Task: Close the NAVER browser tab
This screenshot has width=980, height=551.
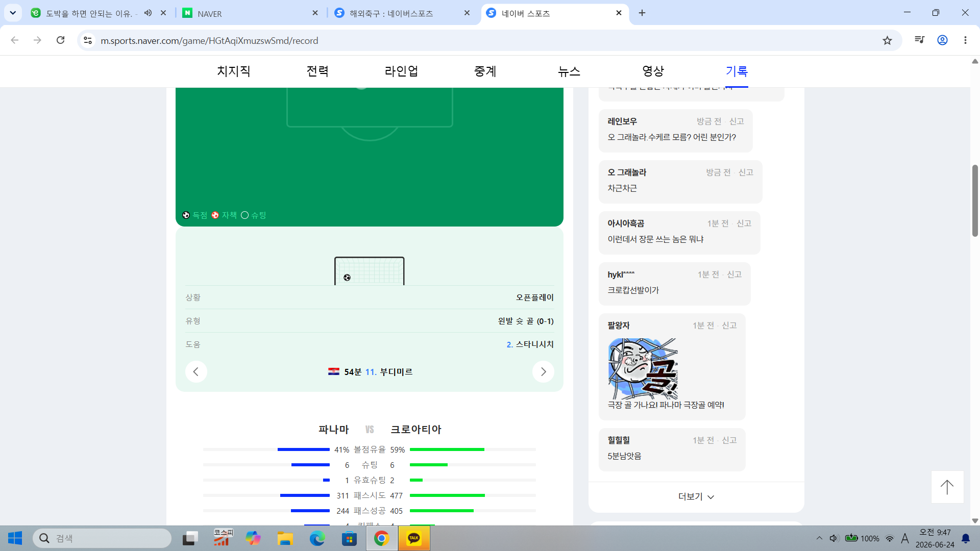Action: (x=315, y=13)
